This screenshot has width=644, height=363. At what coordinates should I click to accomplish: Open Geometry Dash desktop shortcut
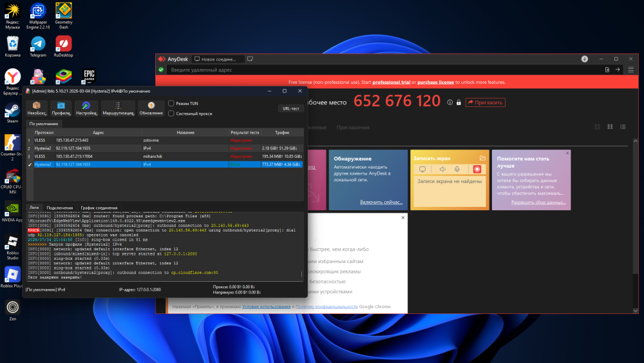[x=64, y=16]
